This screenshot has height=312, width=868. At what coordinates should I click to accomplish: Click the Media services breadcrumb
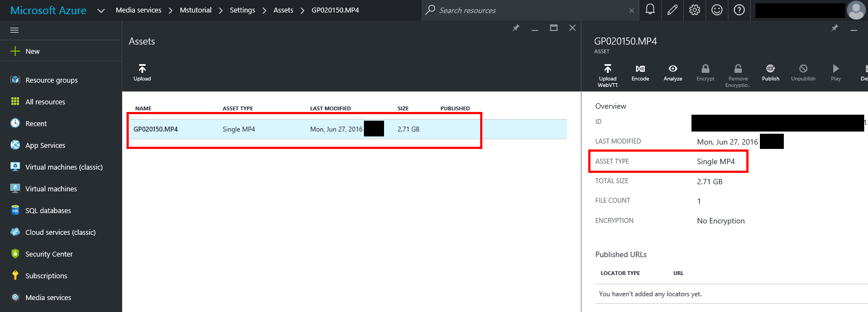(139, 10)
